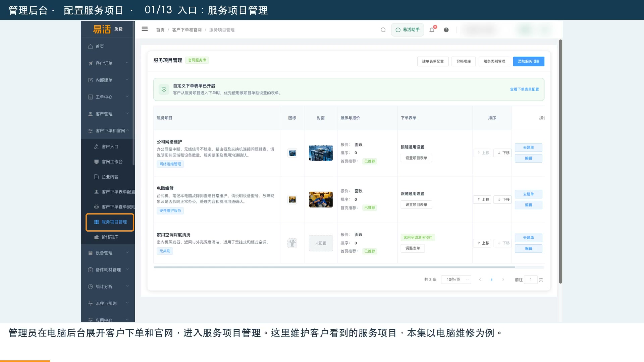Click the blue 添加服务项目 button
The height and width of the screenshot is (362, 644).
[x=529, y=61]
